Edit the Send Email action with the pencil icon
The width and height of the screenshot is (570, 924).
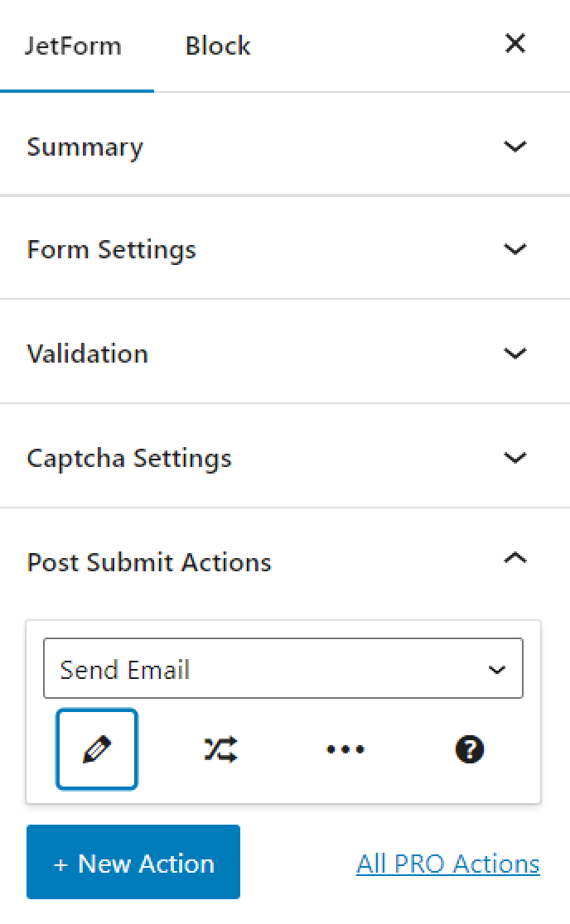click(96, 749)
